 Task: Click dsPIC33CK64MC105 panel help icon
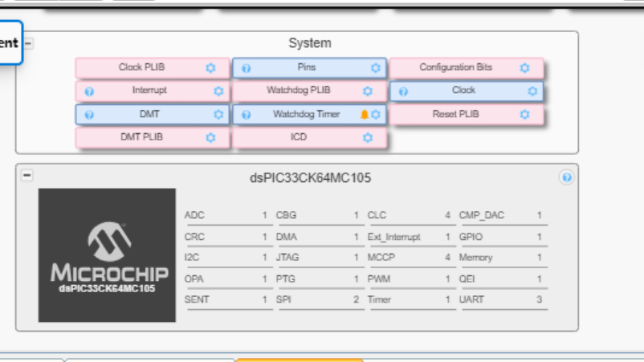pos(567,177)
